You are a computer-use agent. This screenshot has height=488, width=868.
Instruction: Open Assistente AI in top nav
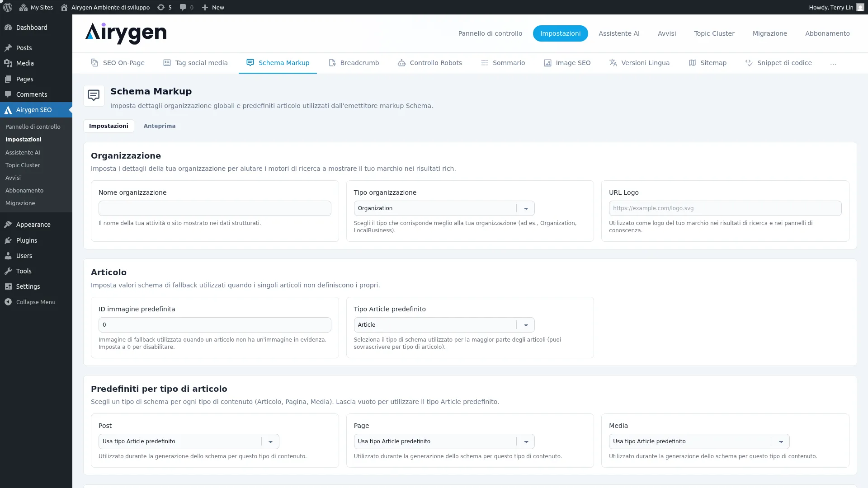[x=619, y=33]
